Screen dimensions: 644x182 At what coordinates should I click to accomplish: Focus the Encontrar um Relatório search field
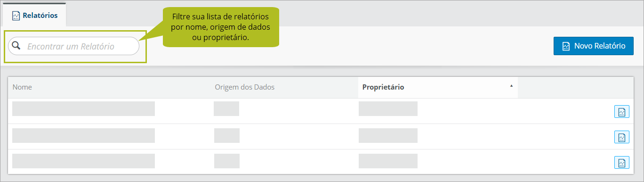[x=74, y=46]
